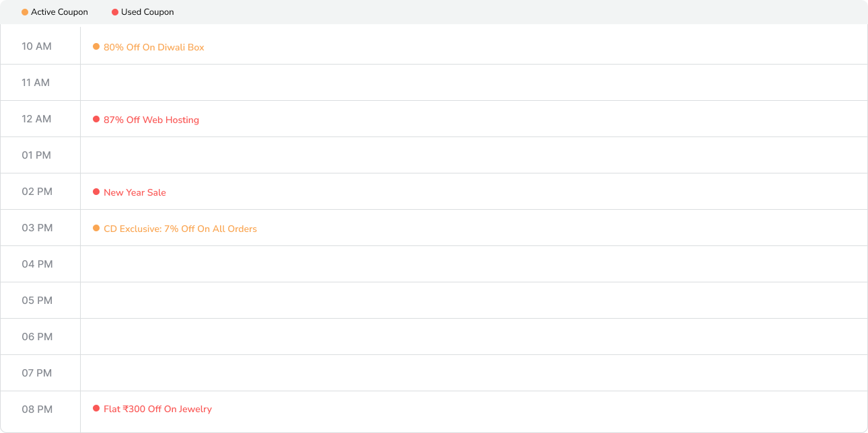868x433 pixels.
Task: Click the red dot beside Flat ₹300 Off On Jewelry
Action: click(96, 409)
